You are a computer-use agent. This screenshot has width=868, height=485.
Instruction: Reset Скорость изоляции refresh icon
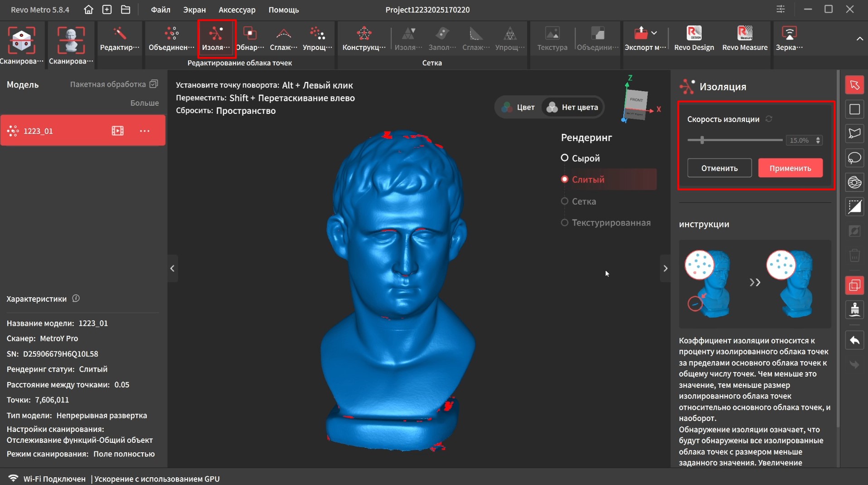click(x=769, y=119)
